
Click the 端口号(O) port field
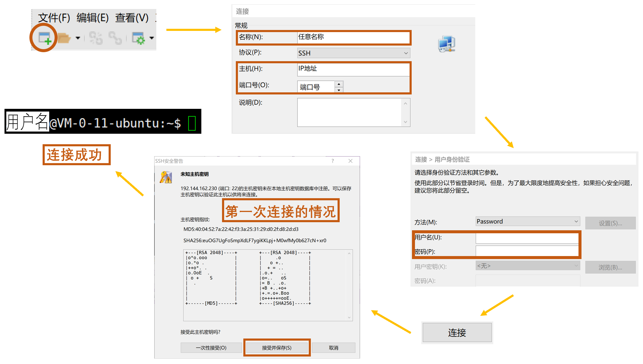316,87
